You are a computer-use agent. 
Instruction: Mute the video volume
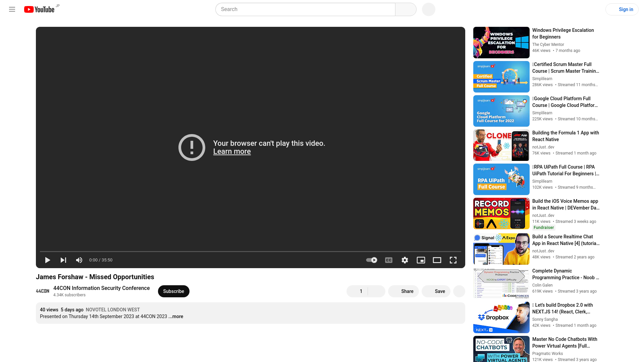[79, 260]
